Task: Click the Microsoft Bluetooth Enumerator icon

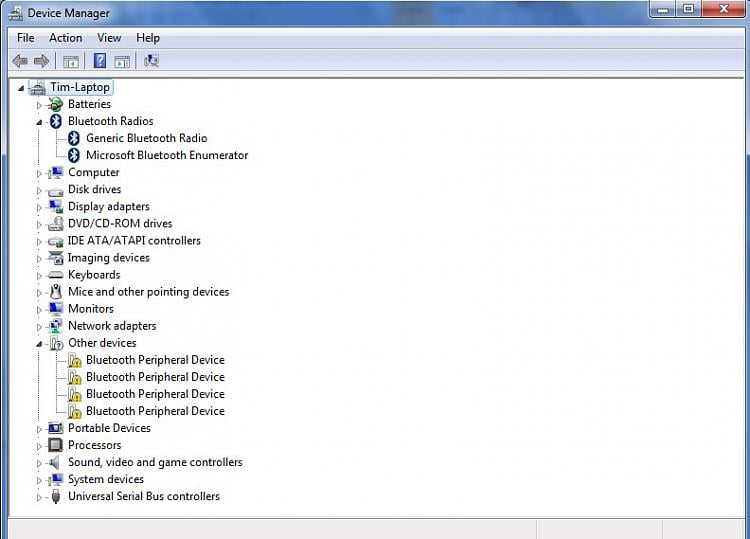Action: point(74,155)
